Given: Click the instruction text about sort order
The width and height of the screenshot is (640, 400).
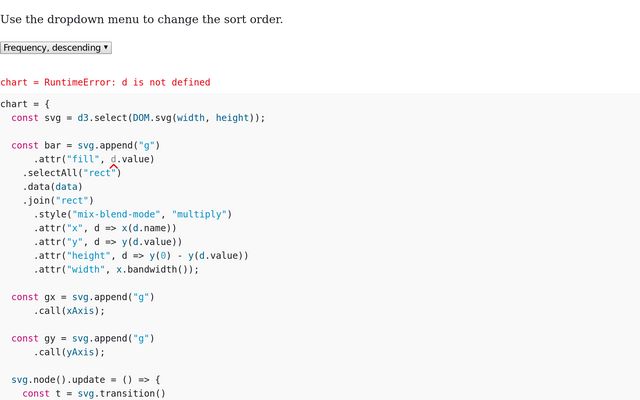Looking at the screenshot, I should point(141,19).
